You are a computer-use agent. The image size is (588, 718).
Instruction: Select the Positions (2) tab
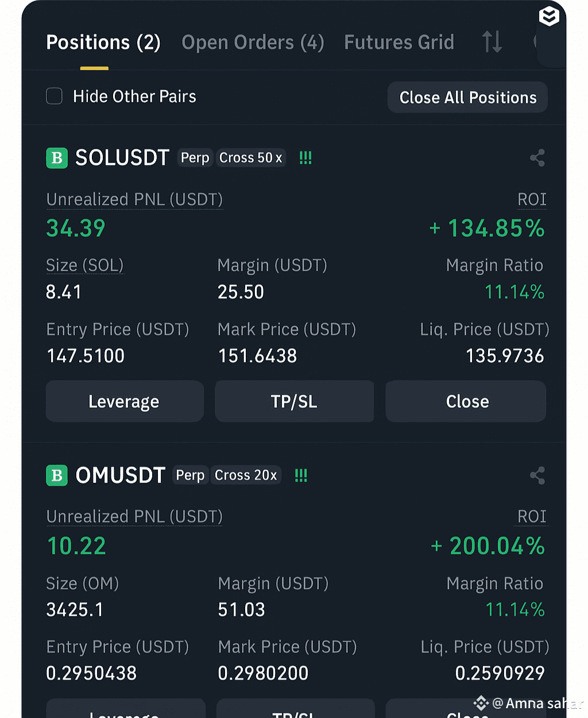tap(103, 43)
